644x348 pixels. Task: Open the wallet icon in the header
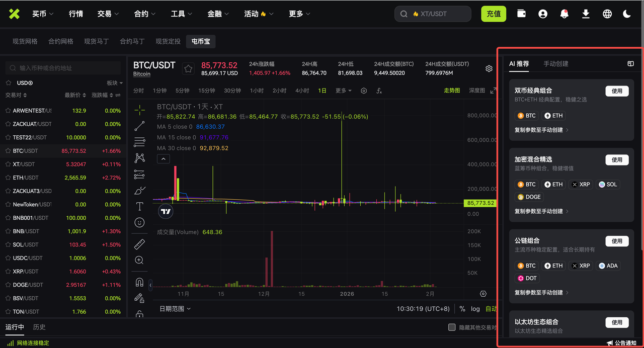[x=521, y=14]
